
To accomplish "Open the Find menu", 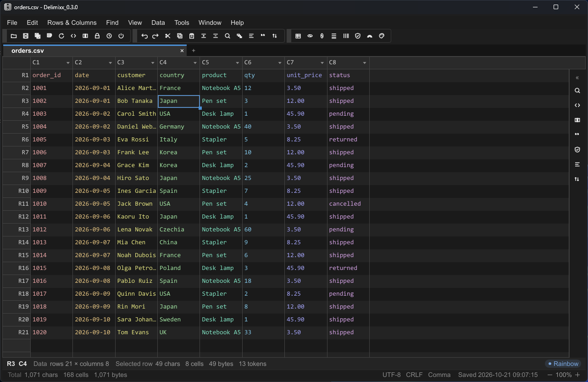I will coord(112,22).
